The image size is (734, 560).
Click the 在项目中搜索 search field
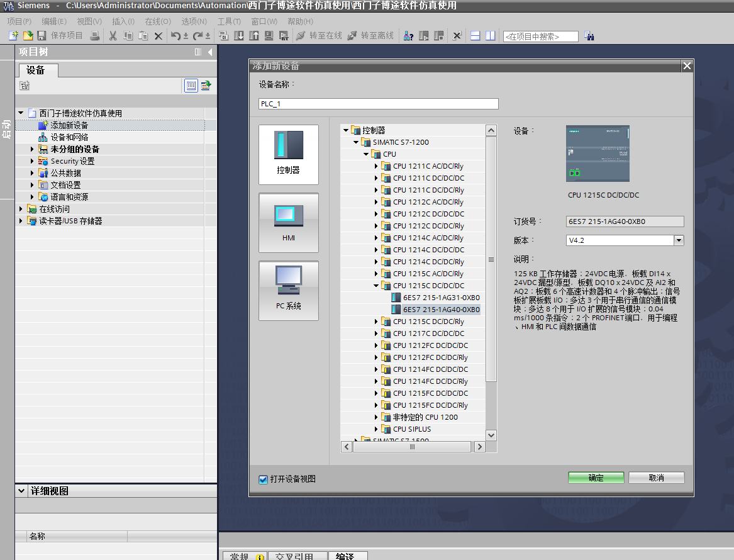(x=541, y=36)
